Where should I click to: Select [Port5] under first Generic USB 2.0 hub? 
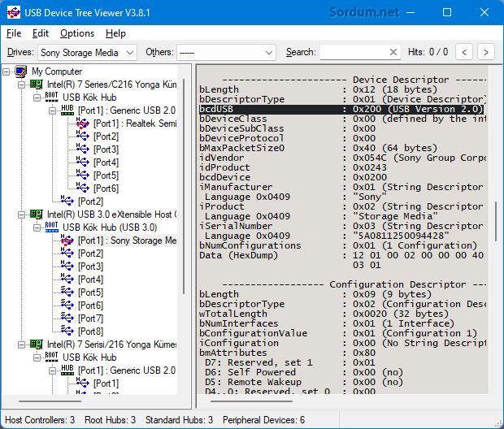[x=106, y=175]
